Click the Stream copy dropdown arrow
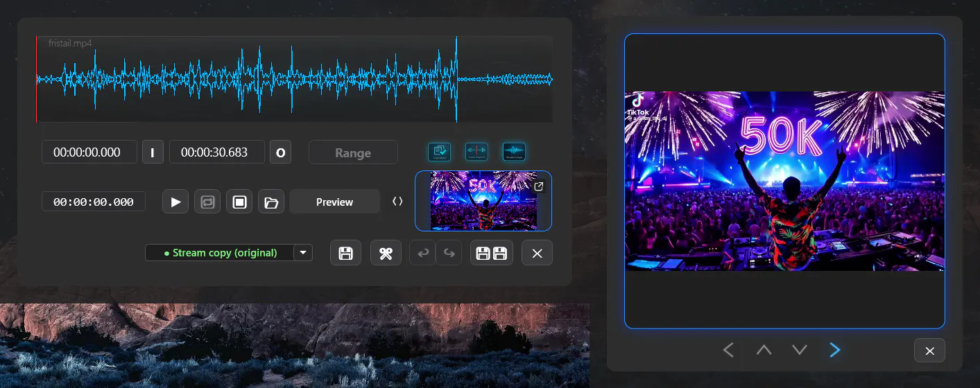 pyautogui.click(x=303, y=253)
